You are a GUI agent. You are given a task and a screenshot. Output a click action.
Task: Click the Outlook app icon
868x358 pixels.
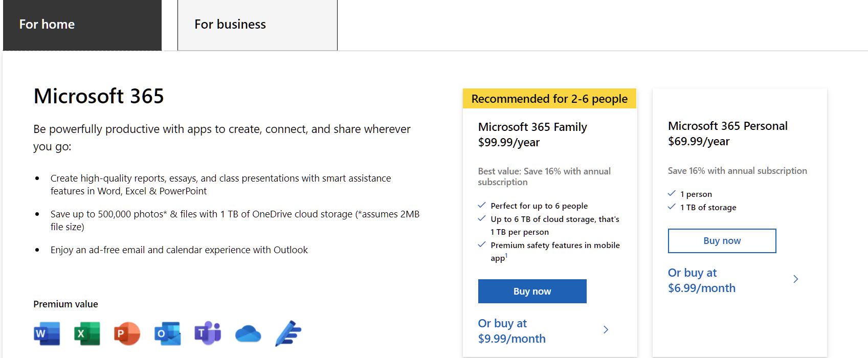pyautogui.click(x=167, y=334)
